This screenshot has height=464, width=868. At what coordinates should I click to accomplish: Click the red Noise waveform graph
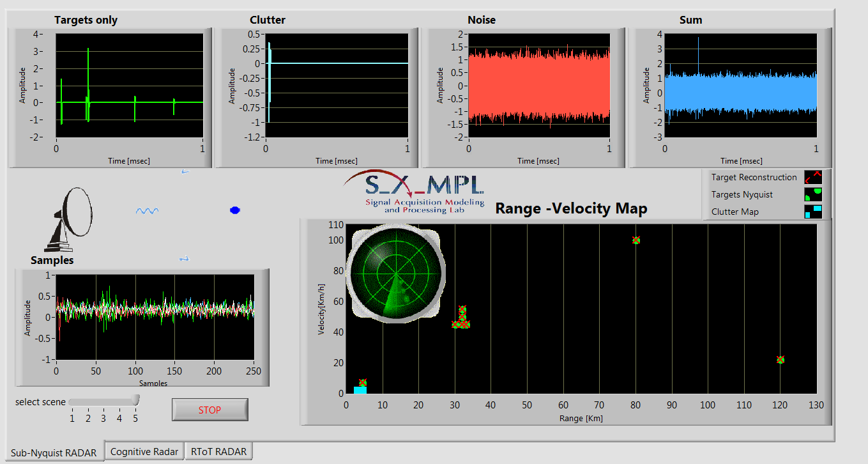pos(539,85)
